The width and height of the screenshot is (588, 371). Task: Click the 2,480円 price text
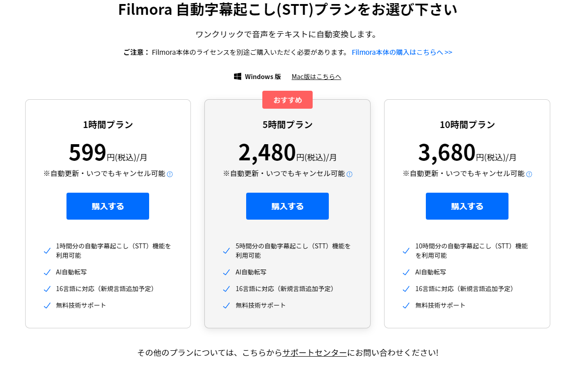tap(267, 153)
